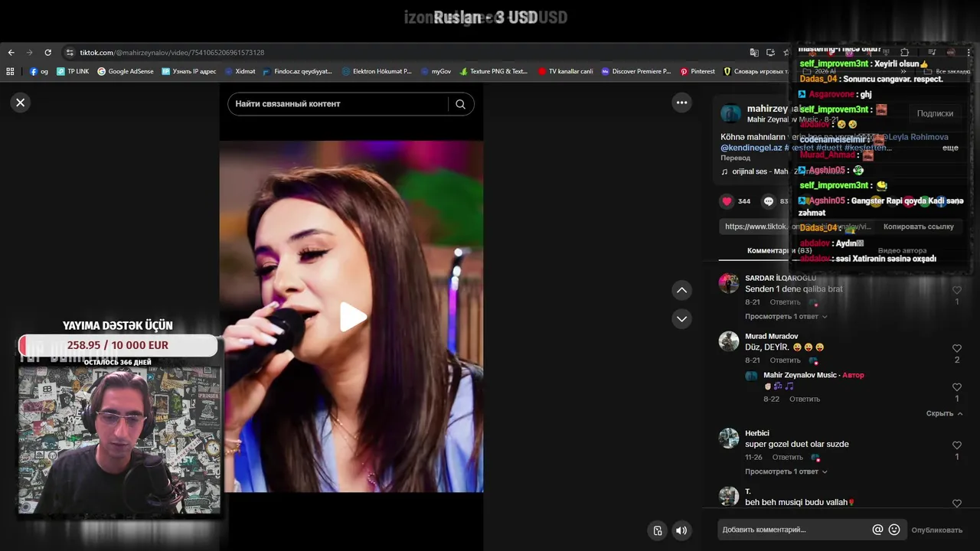
Task: Click the search magnifier icon
Action: click(460, 104)
